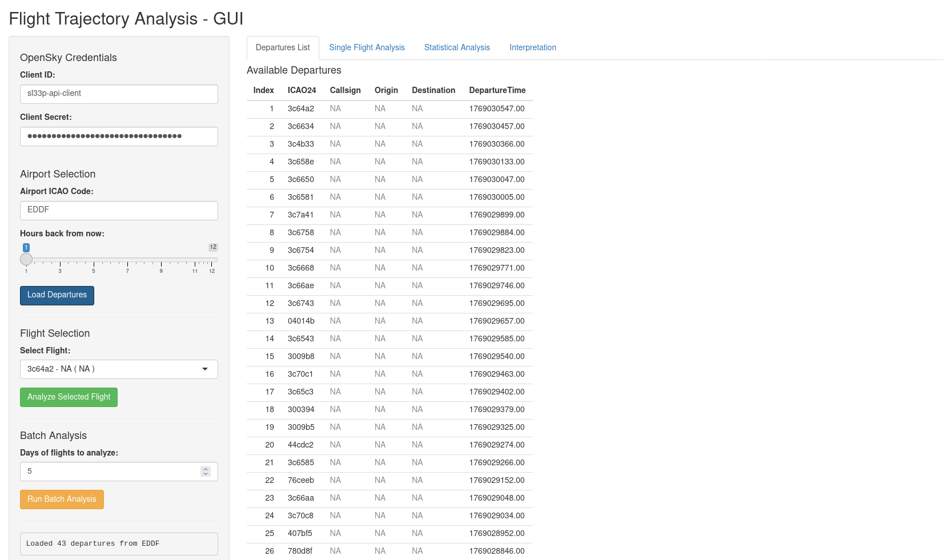Select the Departures List tab

pyautogui.click(x=283, y=47)
